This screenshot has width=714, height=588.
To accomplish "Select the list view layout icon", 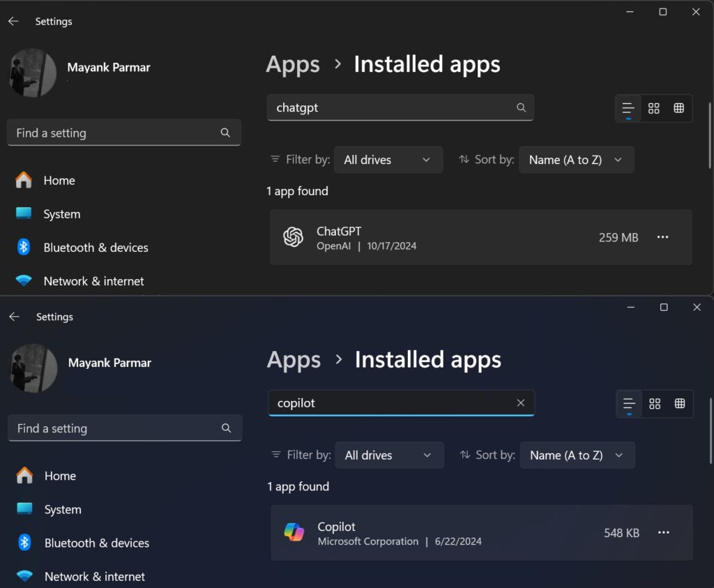I will click(627, 108).
